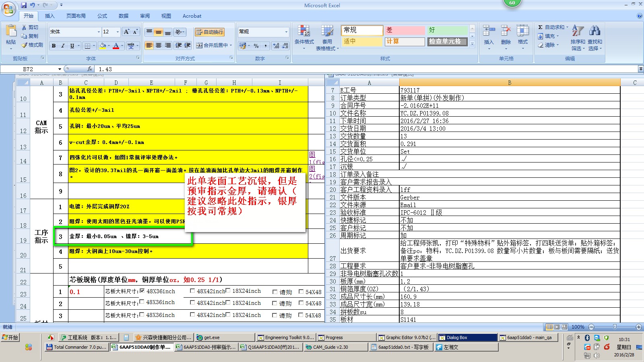The width and height of the screenshot is (644, 362).
Task: Adjust the zoom slider handle
Action: coord(615,327)
